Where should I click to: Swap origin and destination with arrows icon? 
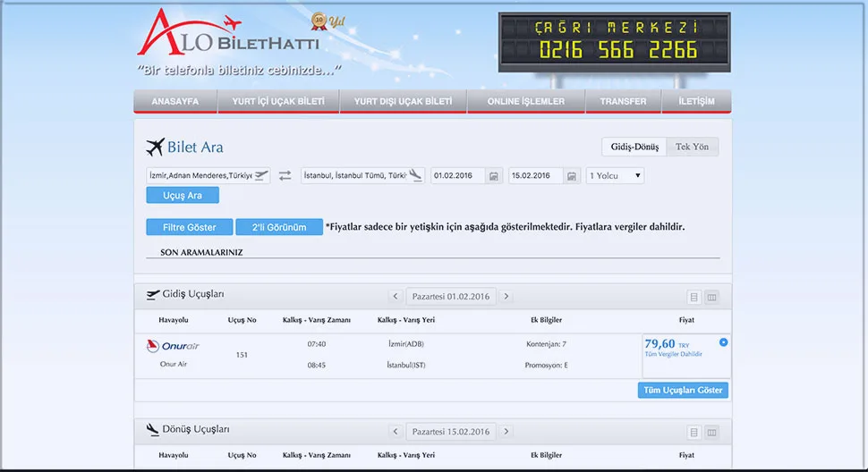tap(285, 176)
